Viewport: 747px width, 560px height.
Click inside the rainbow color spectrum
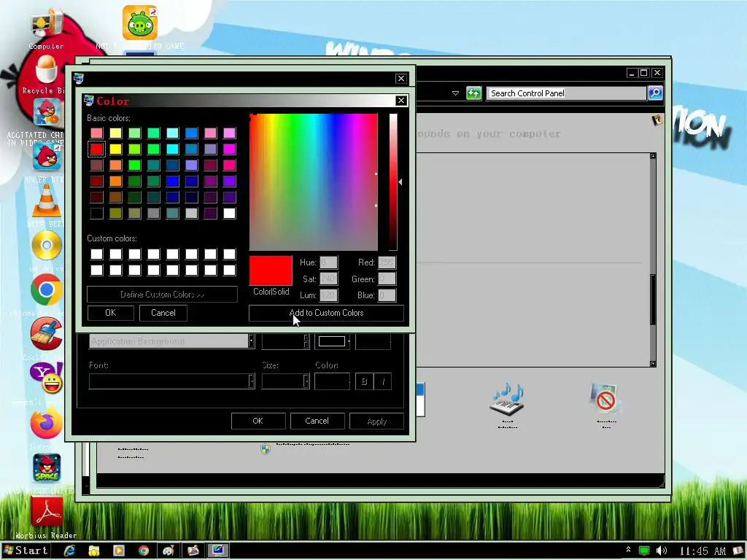(314, 182)
